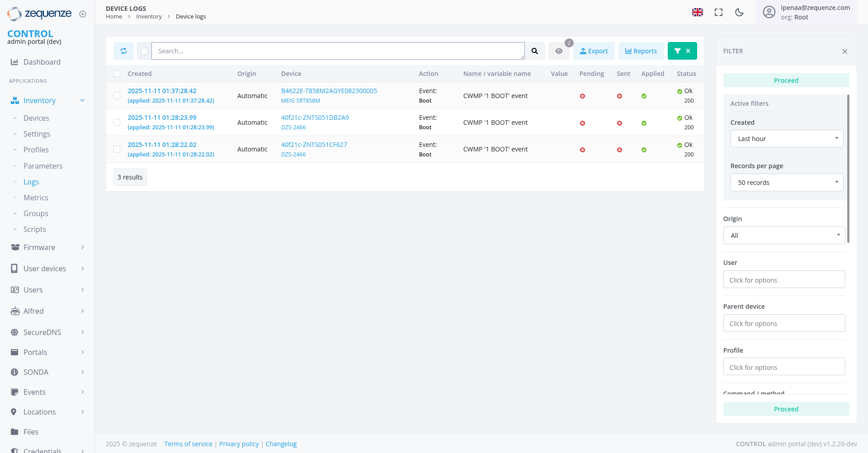
Task: Collapse sidebar with the circle icon near logo
Action: click(83, 14)
